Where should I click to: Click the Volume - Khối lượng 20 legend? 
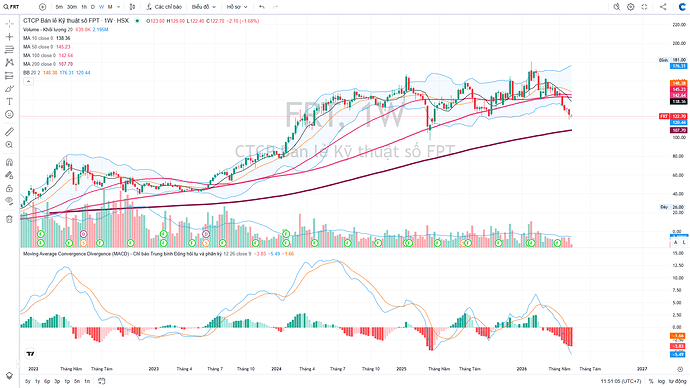click(x=48, y=29)
